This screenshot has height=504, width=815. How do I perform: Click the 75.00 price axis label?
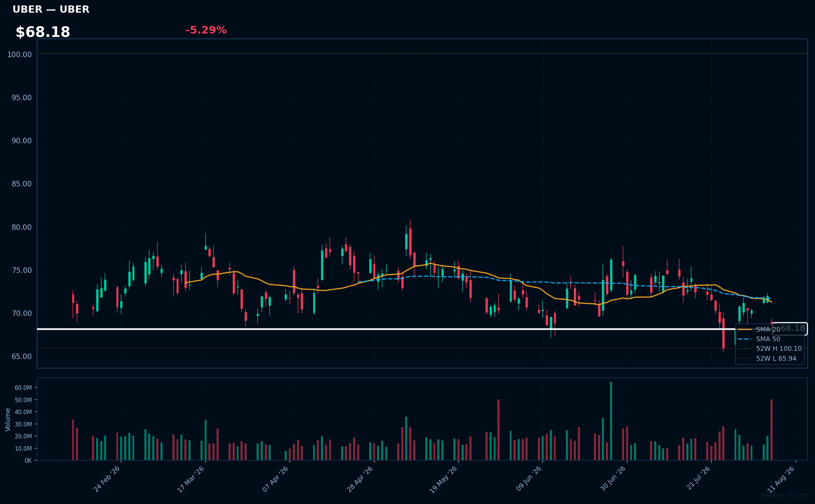point(22,270)
